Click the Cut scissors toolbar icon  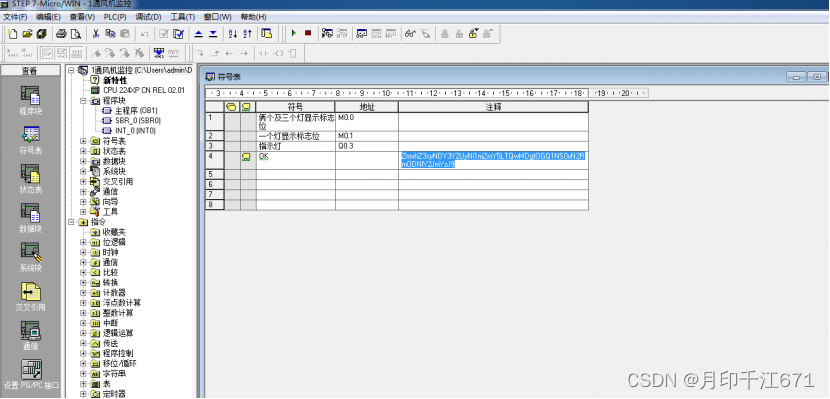[x=96, y=34]
